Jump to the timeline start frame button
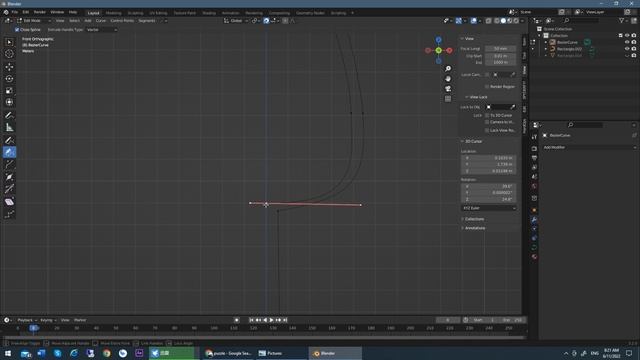640x360 pixels. pyautogui.click(x=251, y=320)
